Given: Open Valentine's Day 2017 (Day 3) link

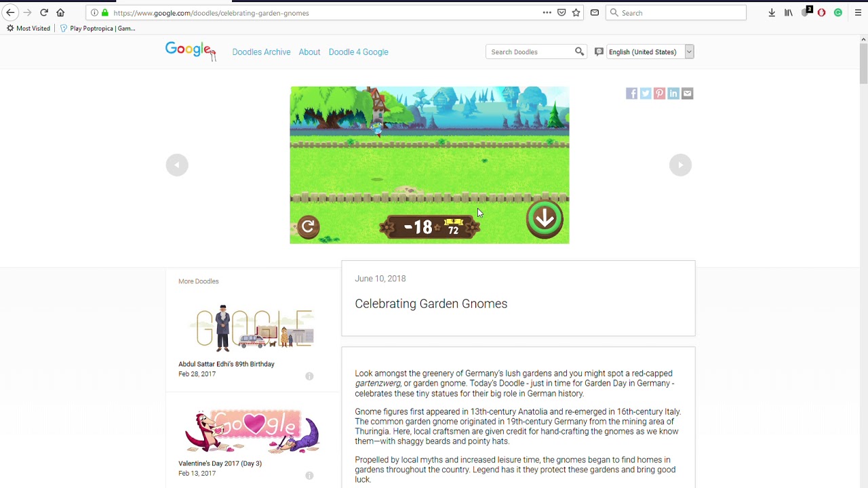Looking at the screenshot, I should pos(220,464).
